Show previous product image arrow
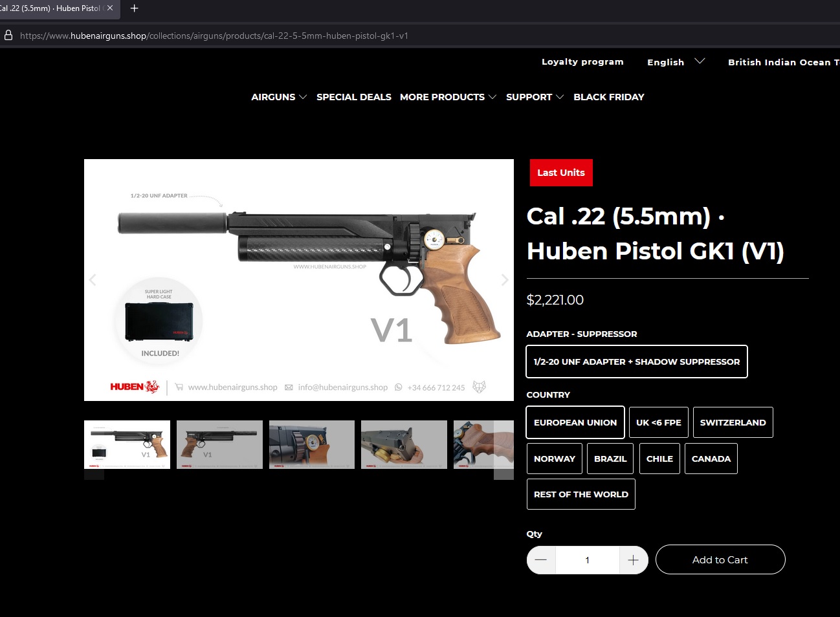This screenshot has height=617, width=840. (x=93, y=280)
